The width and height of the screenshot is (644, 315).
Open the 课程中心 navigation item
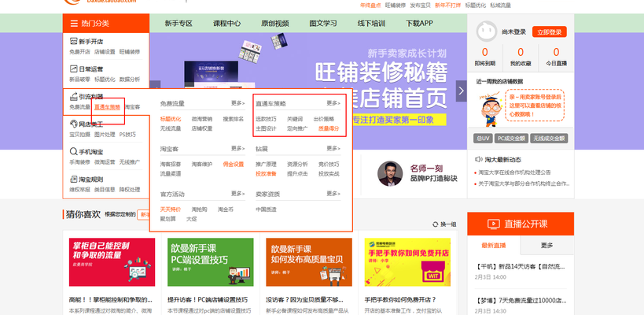(226, 24)
